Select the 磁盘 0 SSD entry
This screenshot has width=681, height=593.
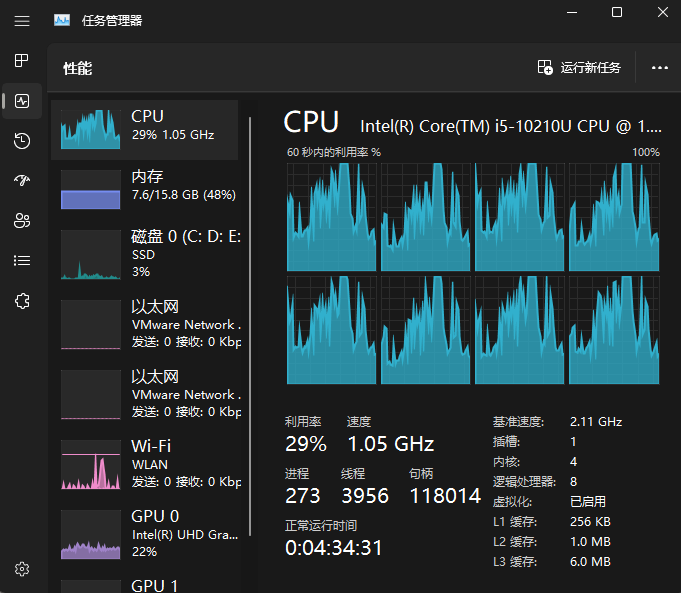pyautogui.click(x=144, y=254)
